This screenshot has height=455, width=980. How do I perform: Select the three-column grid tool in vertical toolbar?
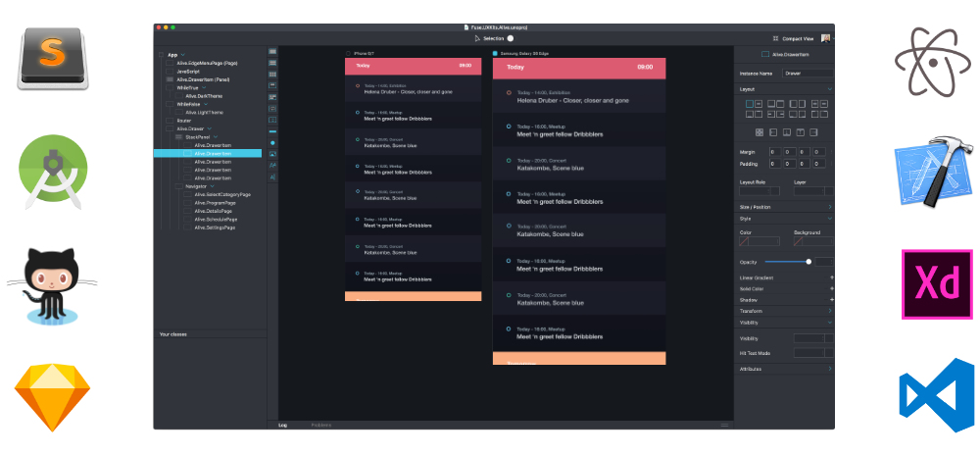(272, 75)
